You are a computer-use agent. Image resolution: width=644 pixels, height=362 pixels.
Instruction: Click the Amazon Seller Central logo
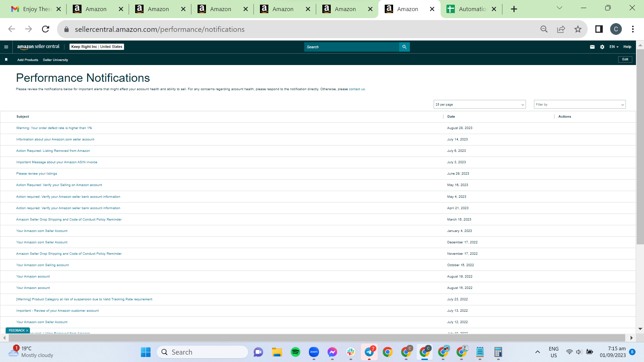point(38,47)
